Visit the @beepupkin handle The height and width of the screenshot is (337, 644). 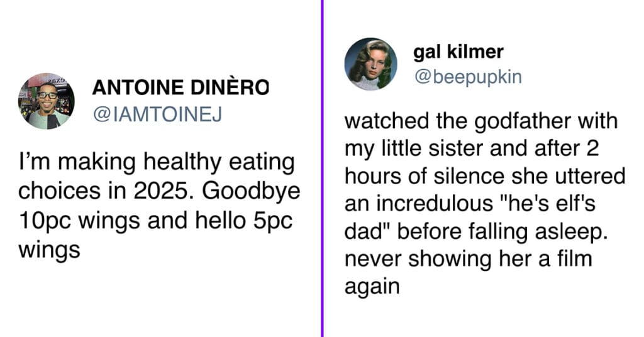click(468, 77)
